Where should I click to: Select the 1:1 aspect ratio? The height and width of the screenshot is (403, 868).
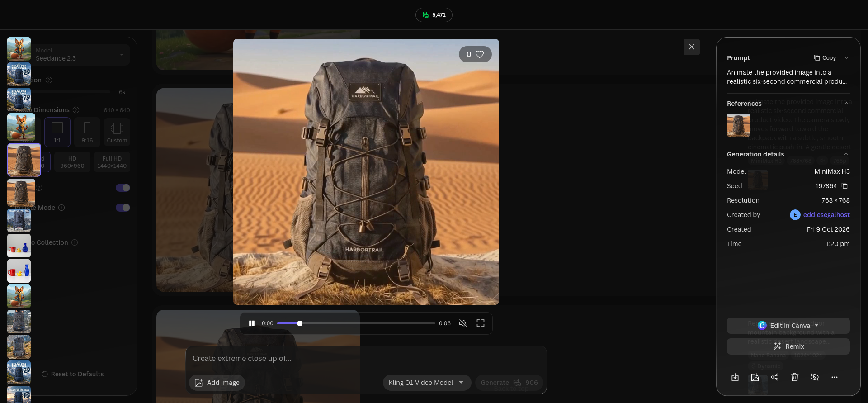pyautogui.click(x=57, y=132)
